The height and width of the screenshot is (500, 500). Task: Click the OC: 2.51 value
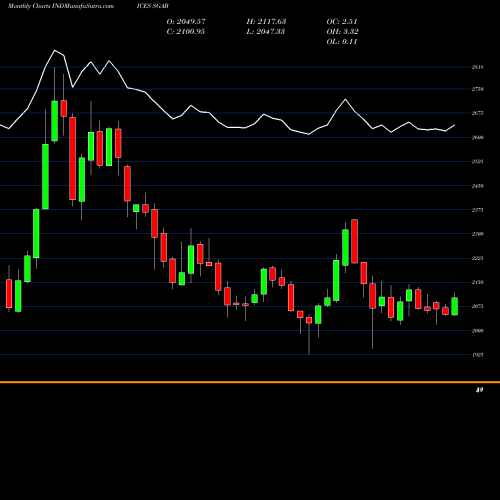tap(342, 22)
